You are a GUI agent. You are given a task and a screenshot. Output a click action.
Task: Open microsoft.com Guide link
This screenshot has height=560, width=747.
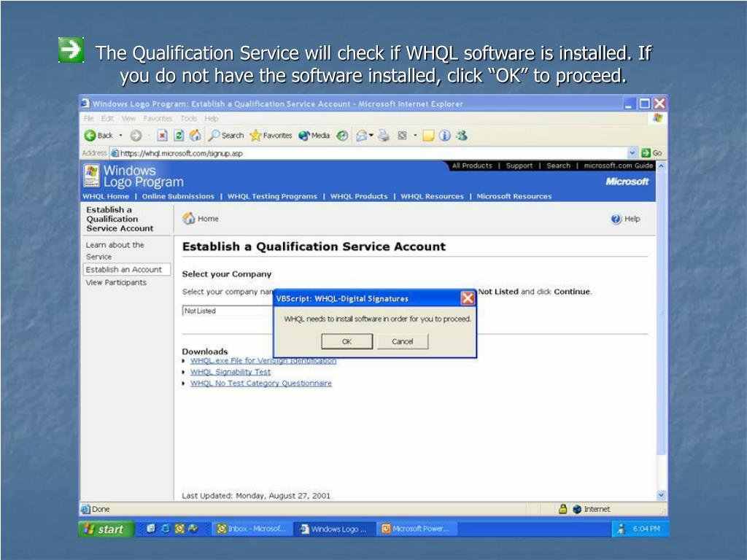pyautogui.click(x=619, y=166)
